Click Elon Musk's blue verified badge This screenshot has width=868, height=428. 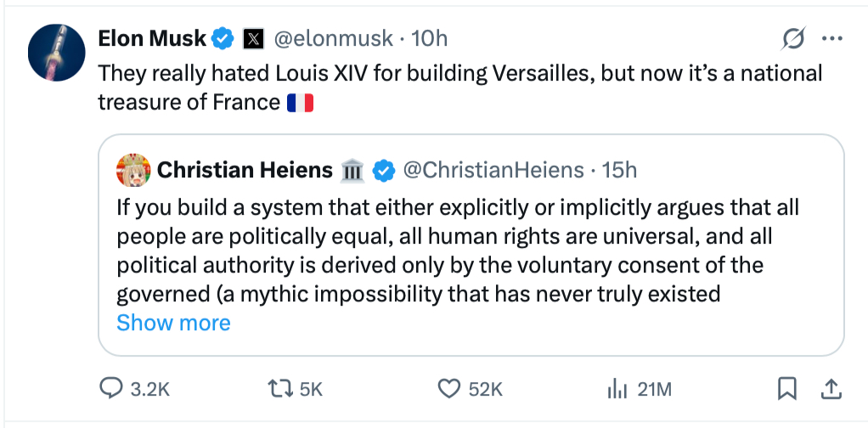223,38
